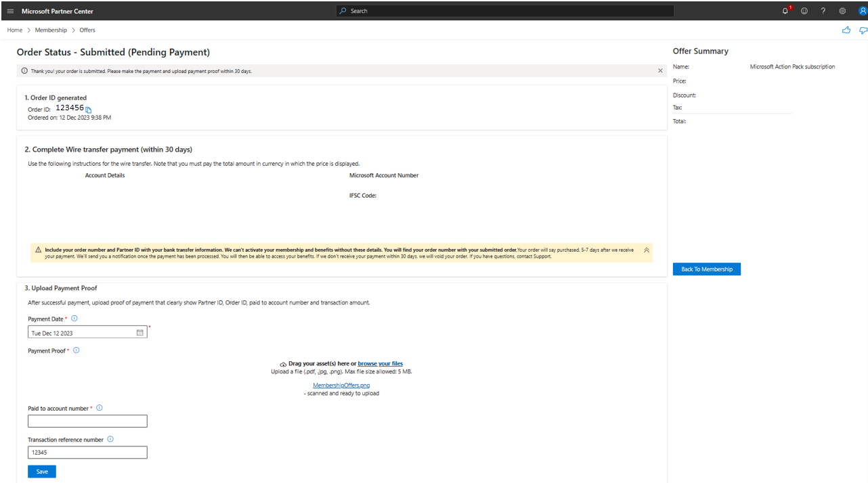Open the notifications bell
Screen dimensions: 868x483
785,11
